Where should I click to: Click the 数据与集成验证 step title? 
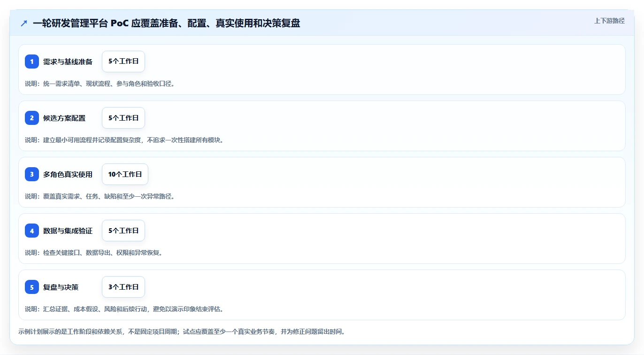coord(68,231)
